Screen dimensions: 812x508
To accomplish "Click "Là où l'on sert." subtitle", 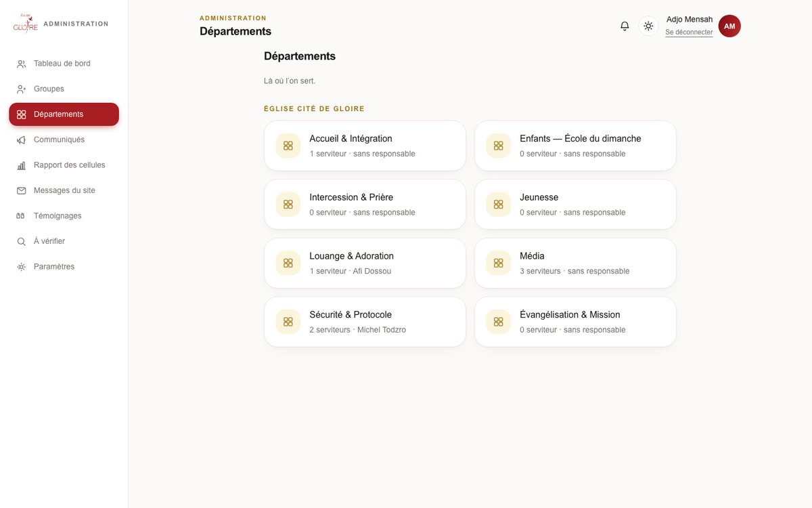I will coord(290,81).
